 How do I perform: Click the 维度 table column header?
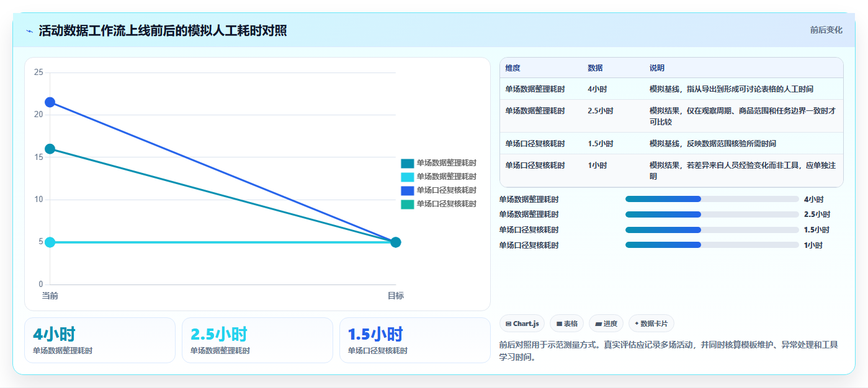coord(512,68)
